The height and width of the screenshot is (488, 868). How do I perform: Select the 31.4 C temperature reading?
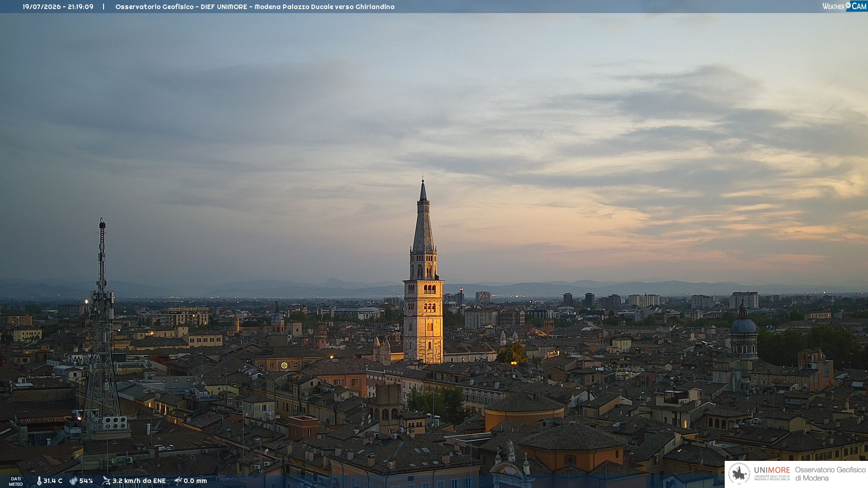pos(53,481)
